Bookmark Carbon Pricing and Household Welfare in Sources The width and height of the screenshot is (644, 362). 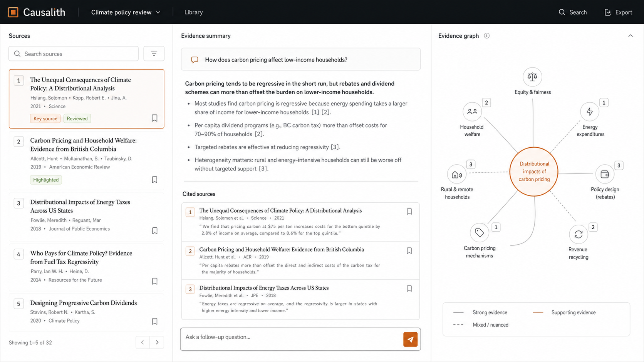[x=154, y=180]
